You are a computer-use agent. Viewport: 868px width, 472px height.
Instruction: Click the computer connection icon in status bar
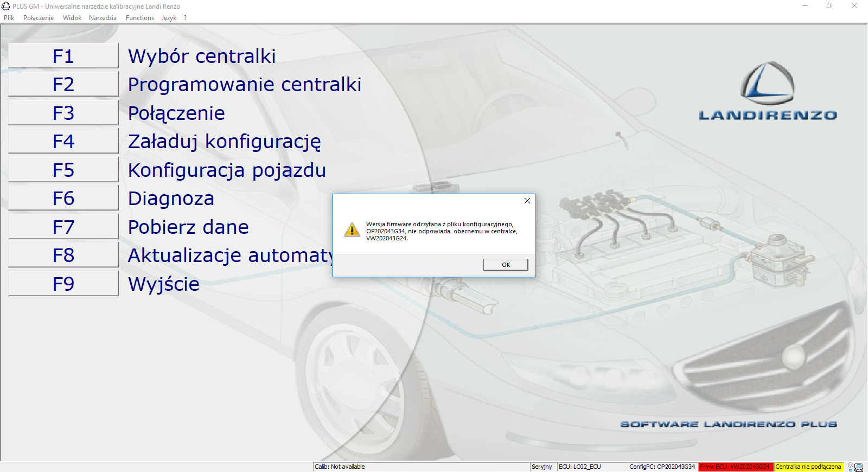point(859,467)
